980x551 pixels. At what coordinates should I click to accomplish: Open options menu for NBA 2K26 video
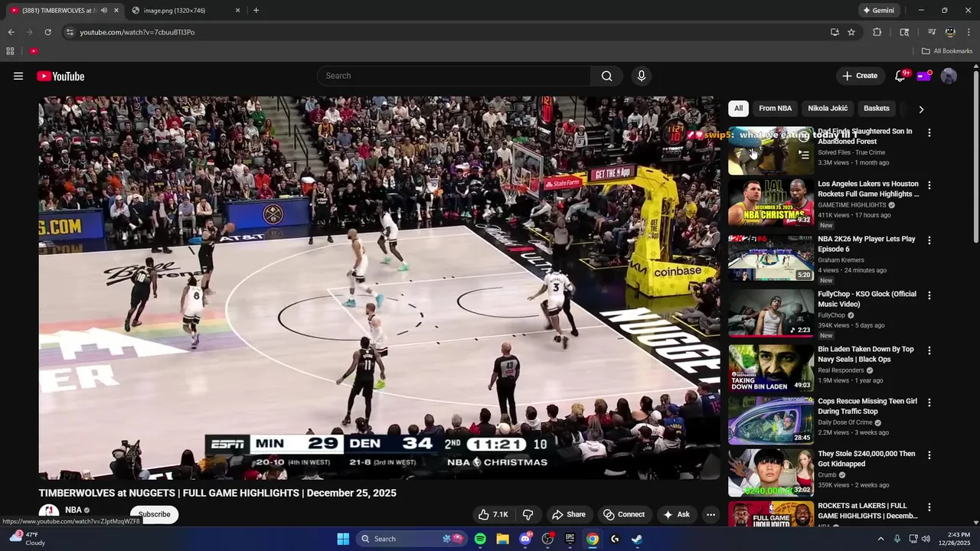[x=929, y=240]
